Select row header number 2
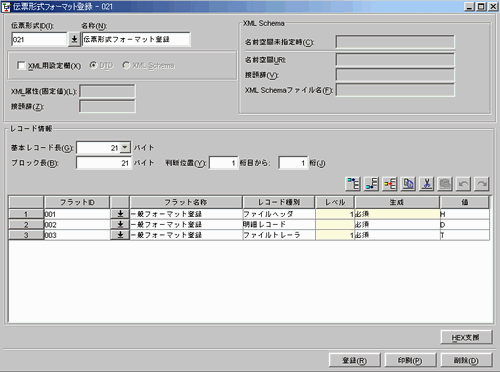The image size is (500, 372). point(26,225)
